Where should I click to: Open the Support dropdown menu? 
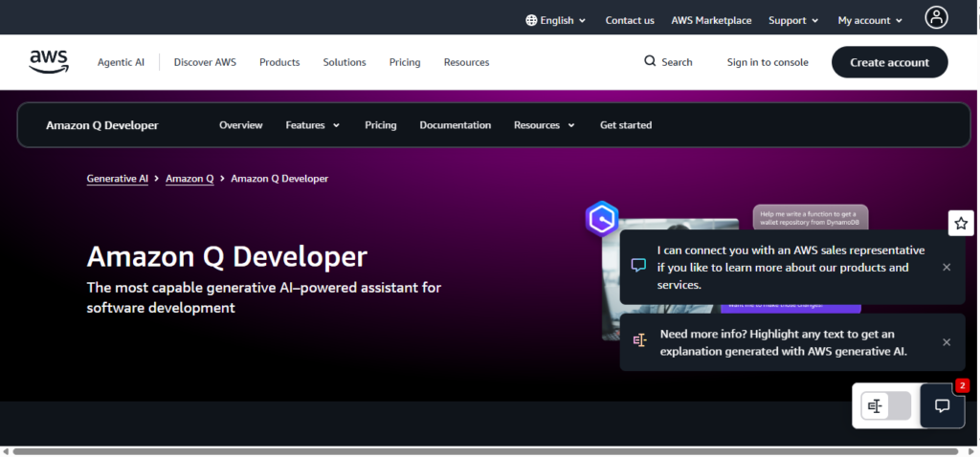click(793, 20)
